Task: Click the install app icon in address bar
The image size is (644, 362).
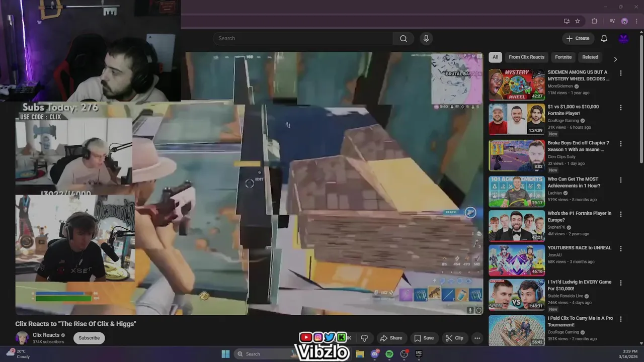Action: [567, 21]
